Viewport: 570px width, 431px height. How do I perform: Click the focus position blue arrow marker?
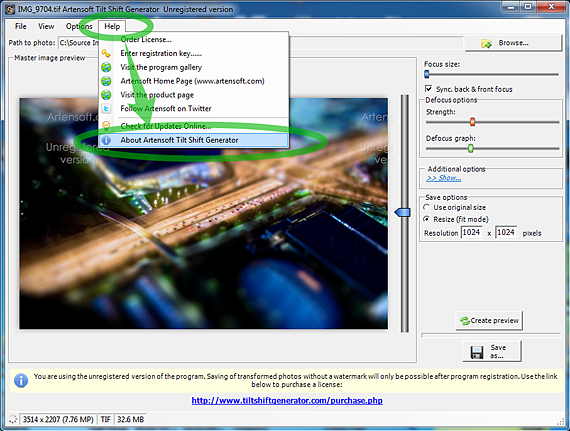point(403,212)
